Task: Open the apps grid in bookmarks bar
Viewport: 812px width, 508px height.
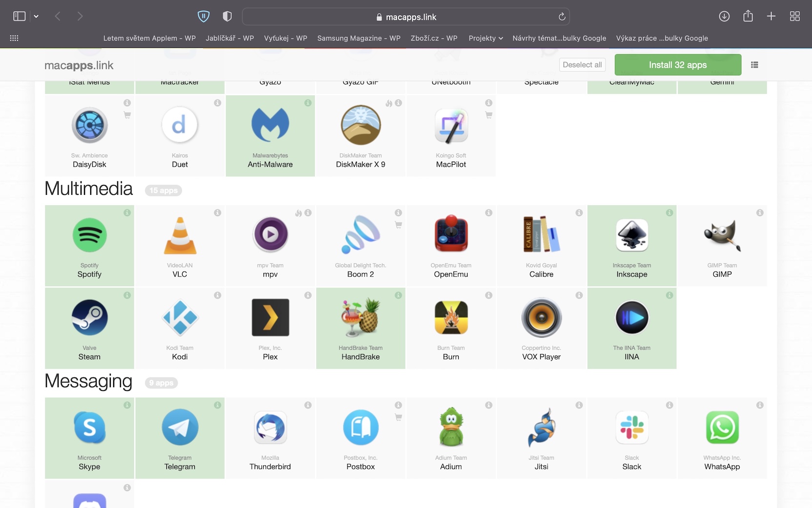Action: pos(14,38)
